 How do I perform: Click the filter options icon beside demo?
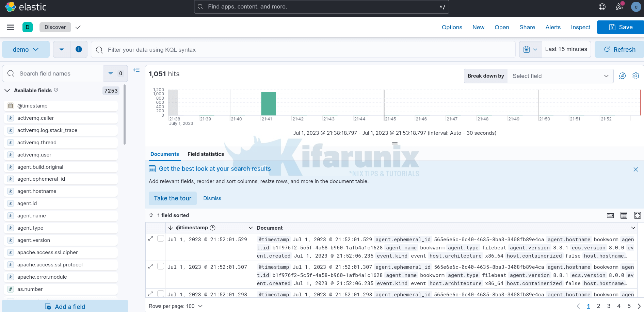point(62,50)
